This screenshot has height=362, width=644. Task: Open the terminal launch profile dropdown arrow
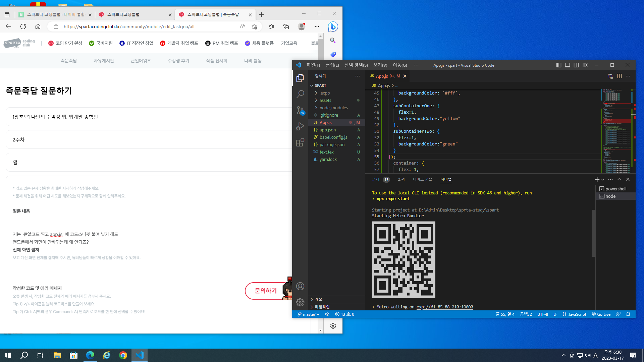[x=603, y=180]
